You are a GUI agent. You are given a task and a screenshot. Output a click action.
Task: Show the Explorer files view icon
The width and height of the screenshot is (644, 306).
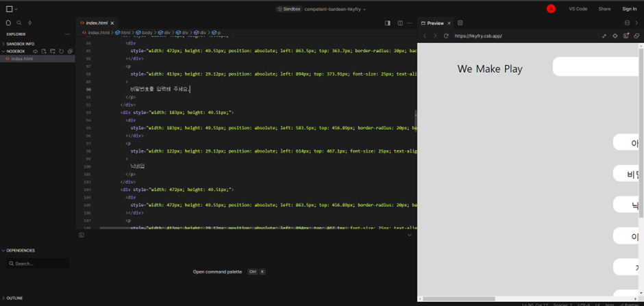click(8, 23)
